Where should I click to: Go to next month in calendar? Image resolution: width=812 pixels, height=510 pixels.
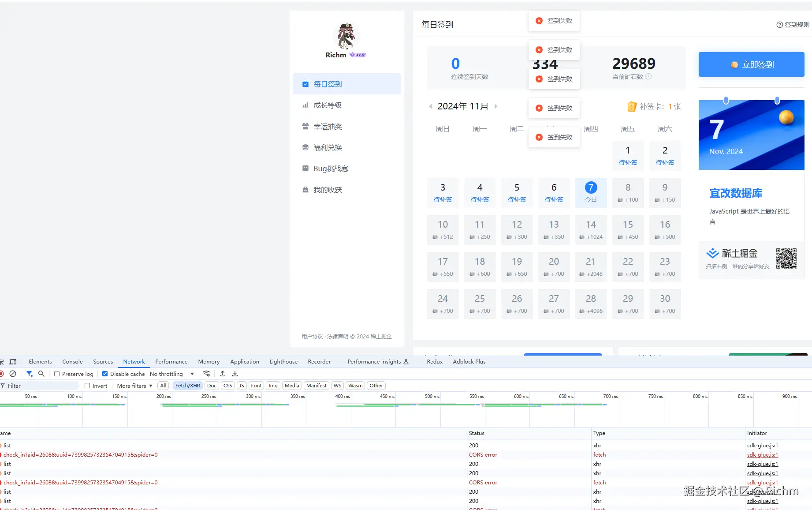pos(496,106)
